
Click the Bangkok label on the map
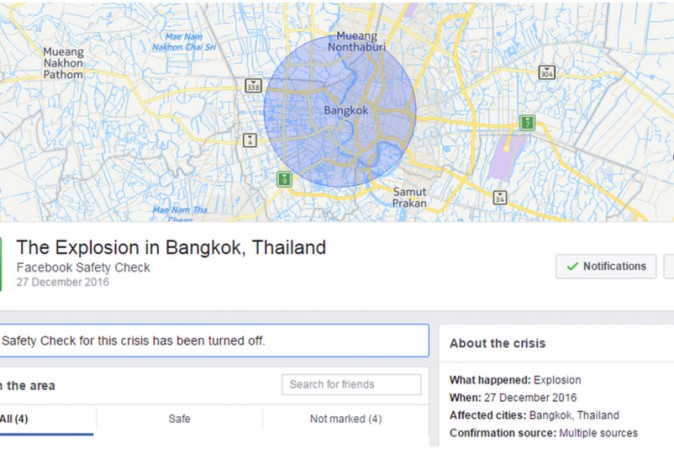click(346, 110)
